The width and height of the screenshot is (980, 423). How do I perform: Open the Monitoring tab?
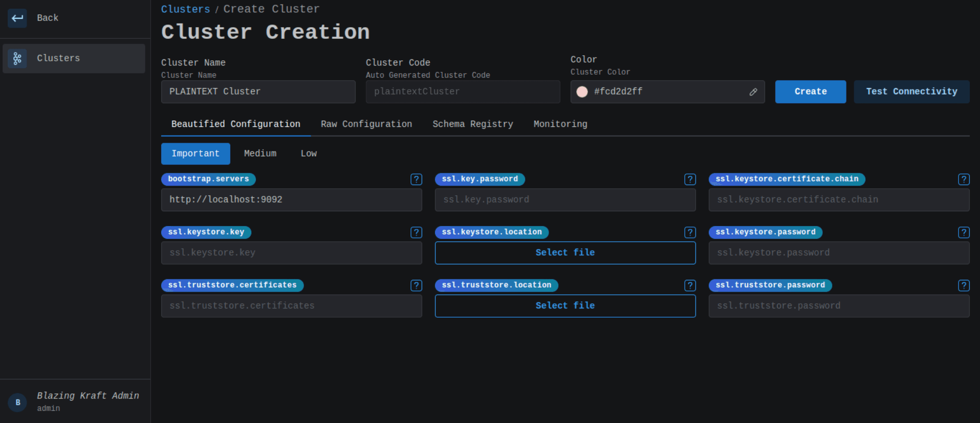pos(560,124)
